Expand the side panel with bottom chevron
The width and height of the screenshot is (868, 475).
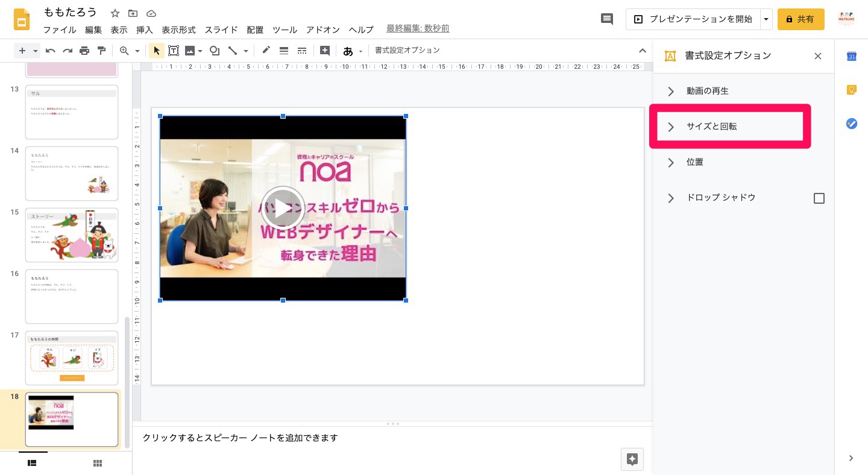click(x=851, y=458)
